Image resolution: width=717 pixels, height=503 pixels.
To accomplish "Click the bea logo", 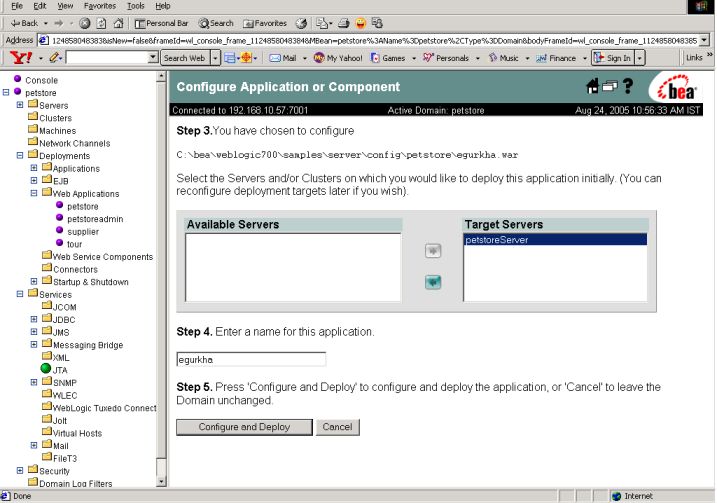I will tap(675, 87).
